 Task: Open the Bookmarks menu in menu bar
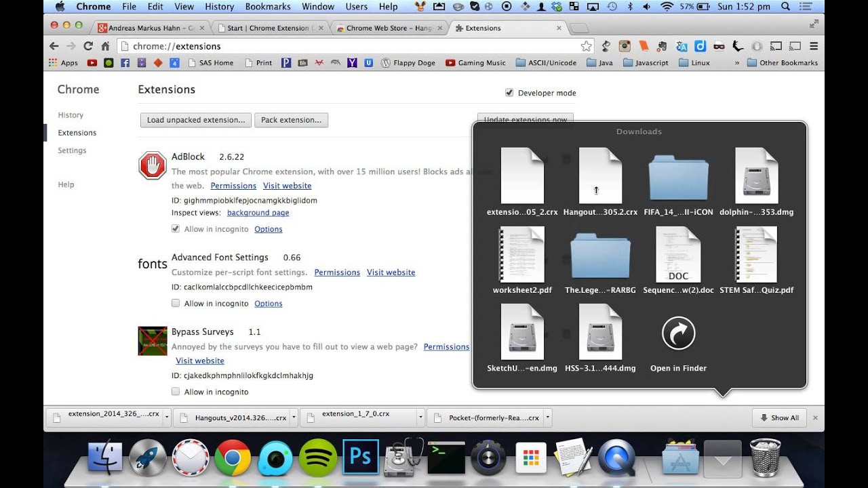click(x=267, y=7)
